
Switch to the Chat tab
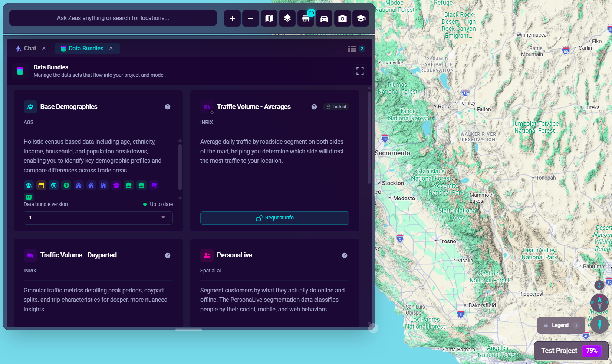point(26,49)
